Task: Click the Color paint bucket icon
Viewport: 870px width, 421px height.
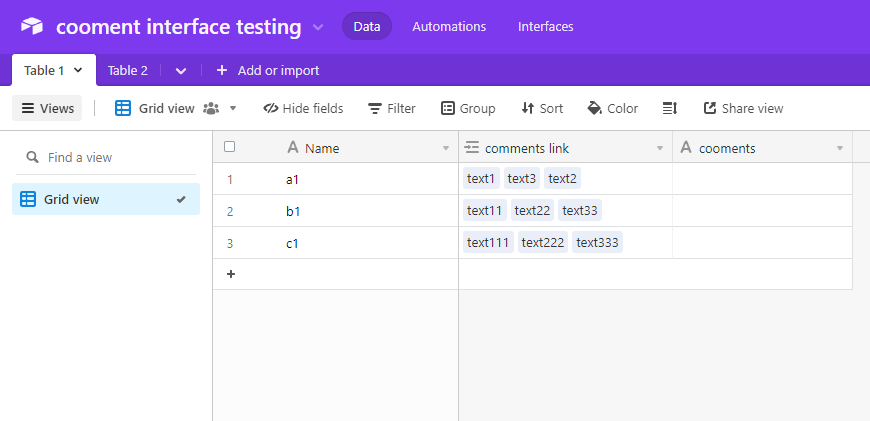Action: coord(595,108)
